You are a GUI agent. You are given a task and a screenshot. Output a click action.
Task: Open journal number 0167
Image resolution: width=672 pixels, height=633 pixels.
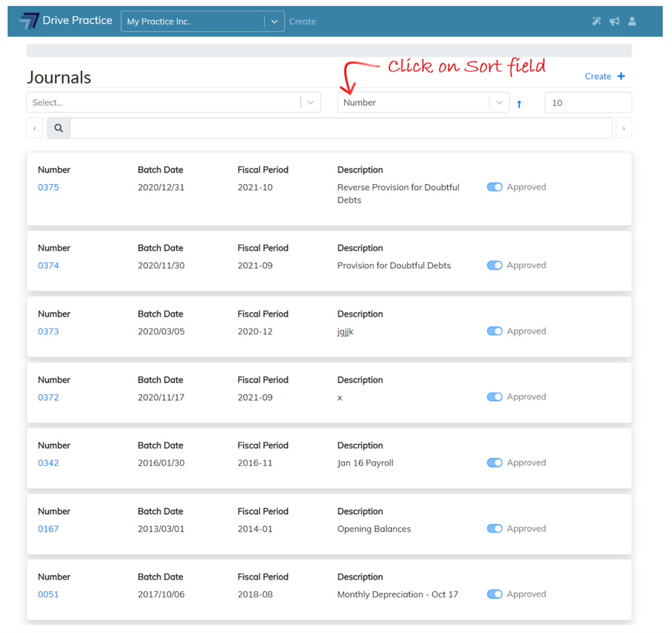[x=48, y=529]
